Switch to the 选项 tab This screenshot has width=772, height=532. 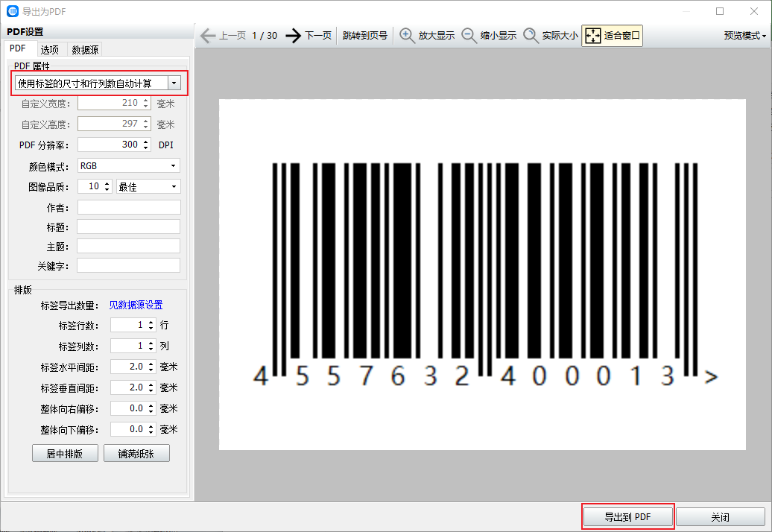tap(50, 49)
